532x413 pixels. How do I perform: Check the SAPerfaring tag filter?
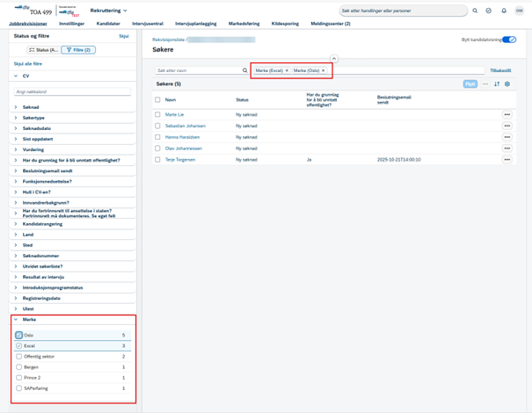coord(19,388)
